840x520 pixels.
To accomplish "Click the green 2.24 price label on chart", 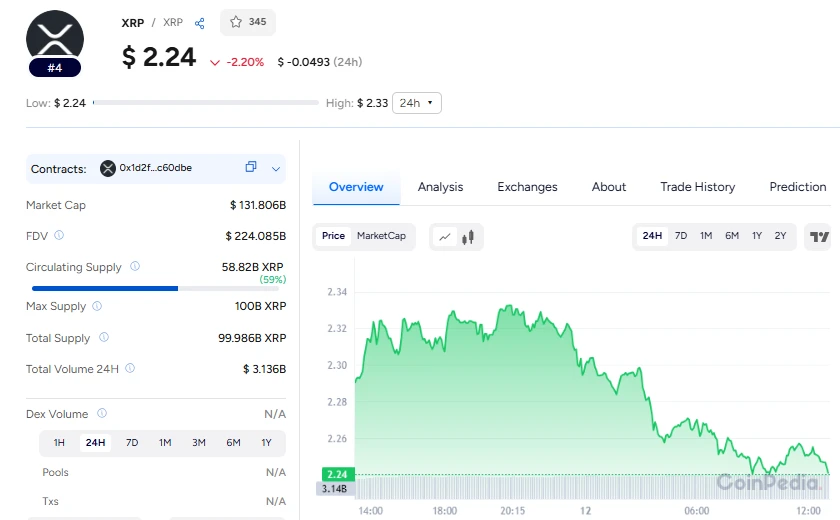I will point(338,474).
